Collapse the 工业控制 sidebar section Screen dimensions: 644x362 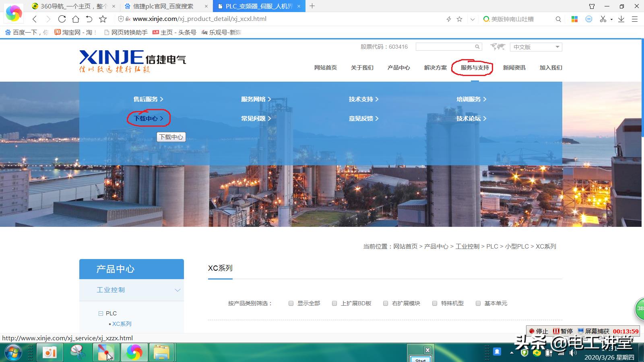coord(177,290)
